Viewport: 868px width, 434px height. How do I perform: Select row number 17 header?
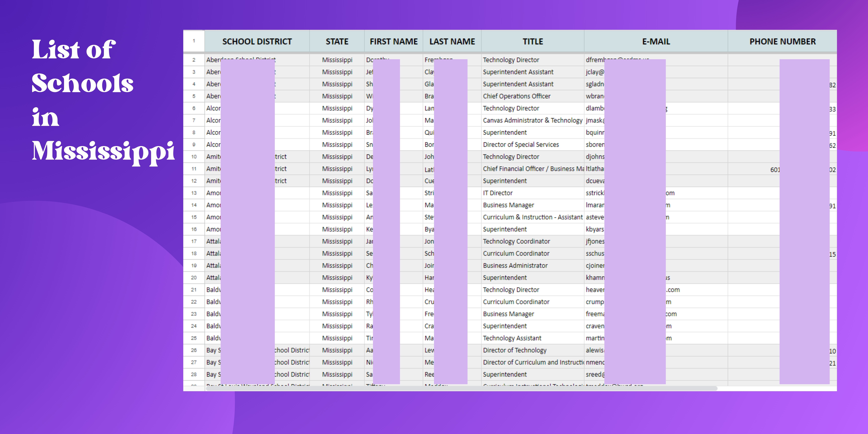194,241
